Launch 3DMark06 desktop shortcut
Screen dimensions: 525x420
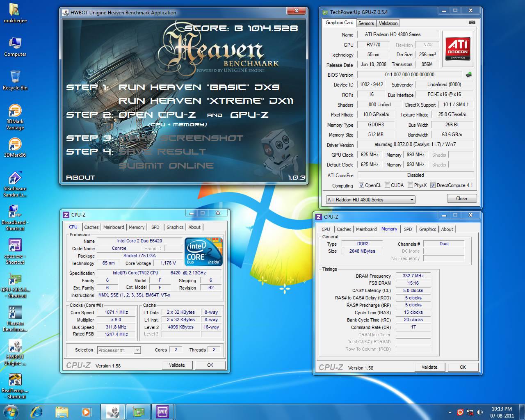point(15,148)
